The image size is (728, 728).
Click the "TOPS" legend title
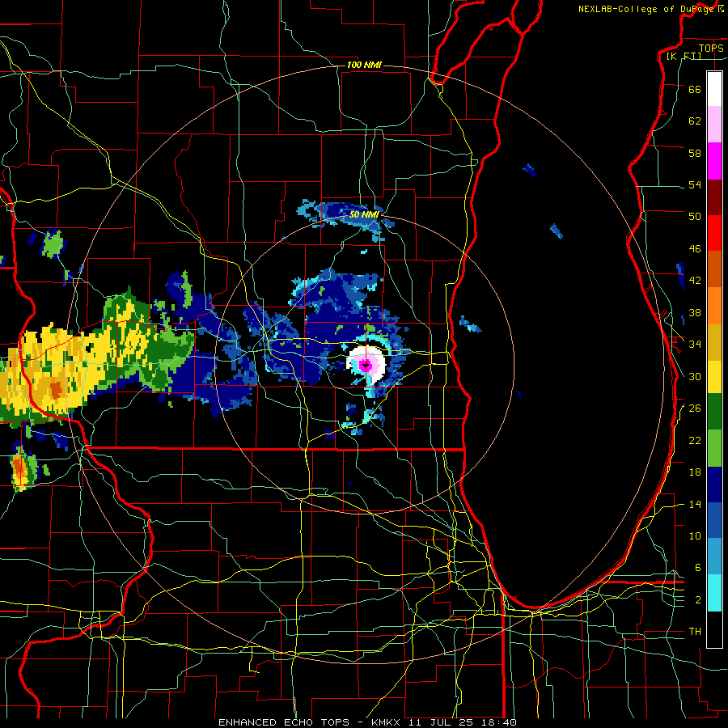(x=711, y=48)
